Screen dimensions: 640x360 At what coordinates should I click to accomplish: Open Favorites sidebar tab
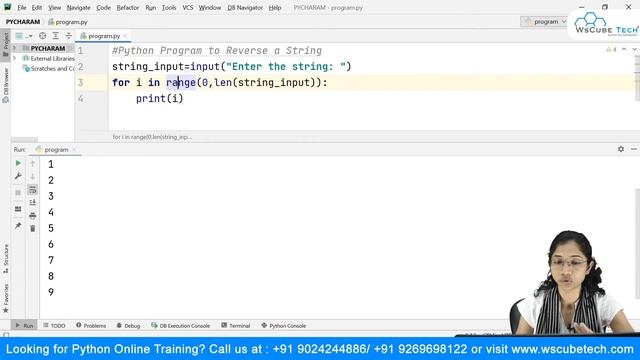tap(5, 298)
